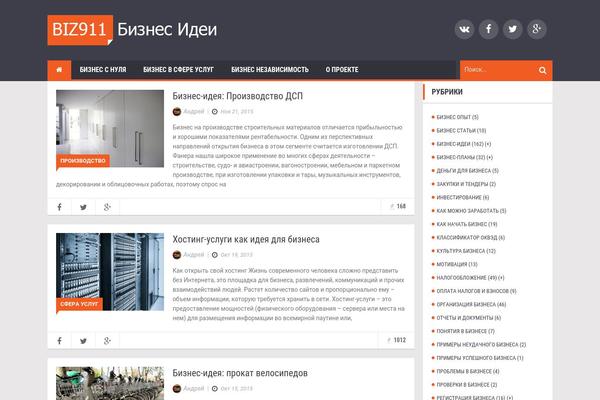
Task: Open the Google+ icon in the header
Action: pos(536,29)
